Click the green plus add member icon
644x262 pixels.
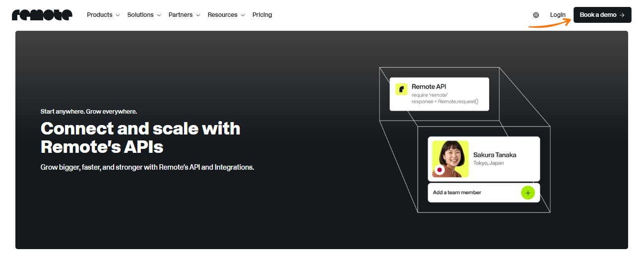click(x=528, y=193)
